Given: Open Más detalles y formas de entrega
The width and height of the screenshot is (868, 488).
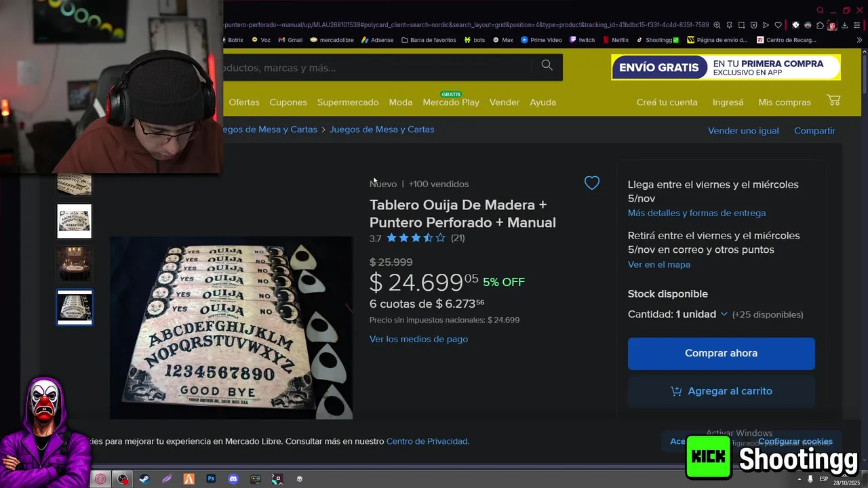Looking at the screenshot, I should tap(696, 213).
